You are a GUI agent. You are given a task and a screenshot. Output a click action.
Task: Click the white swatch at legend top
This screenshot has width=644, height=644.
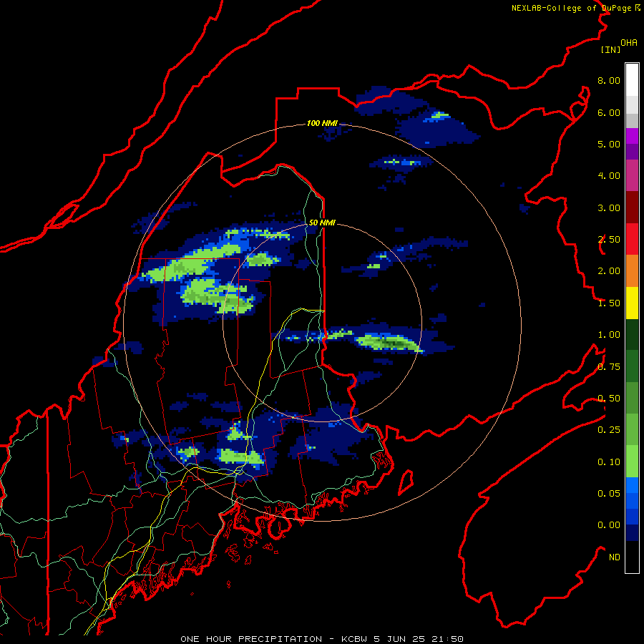[x=632, y=80]
